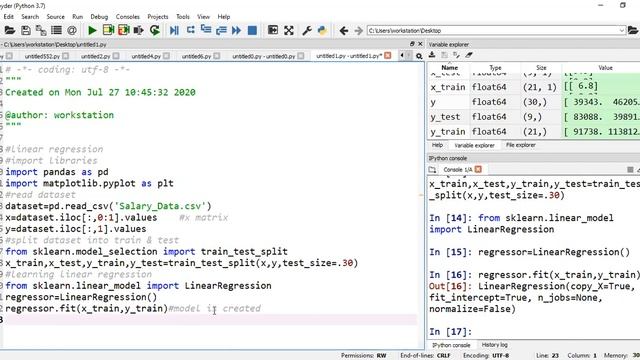
Task: Maximize current pane toolbar icon
Action: [x=273, y=30]
